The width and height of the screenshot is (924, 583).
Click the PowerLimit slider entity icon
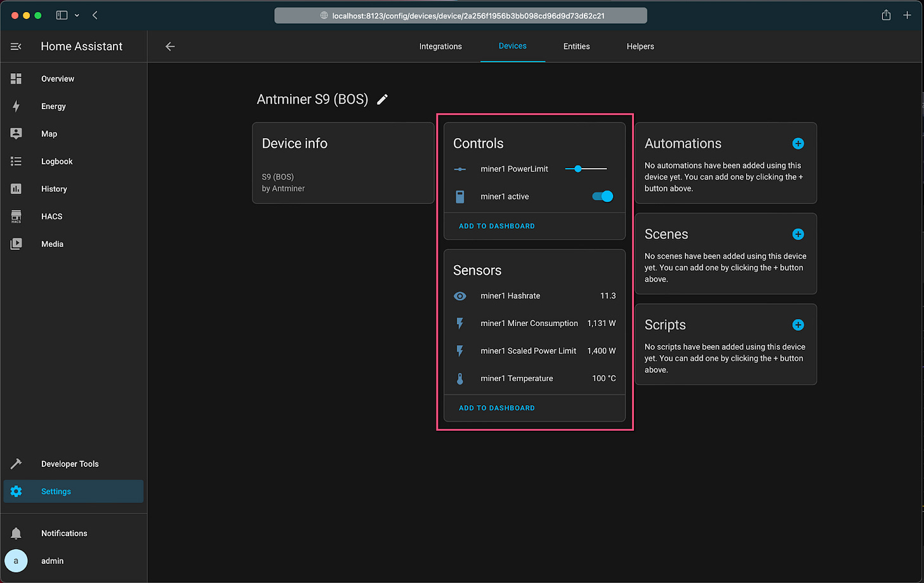(x=460, y=169)
